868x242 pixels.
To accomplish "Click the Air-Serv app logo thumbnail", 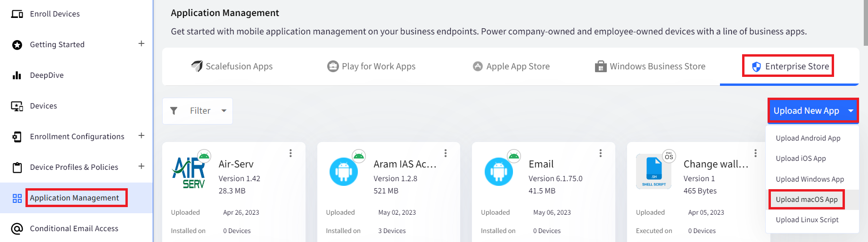I will pos(189,172).
